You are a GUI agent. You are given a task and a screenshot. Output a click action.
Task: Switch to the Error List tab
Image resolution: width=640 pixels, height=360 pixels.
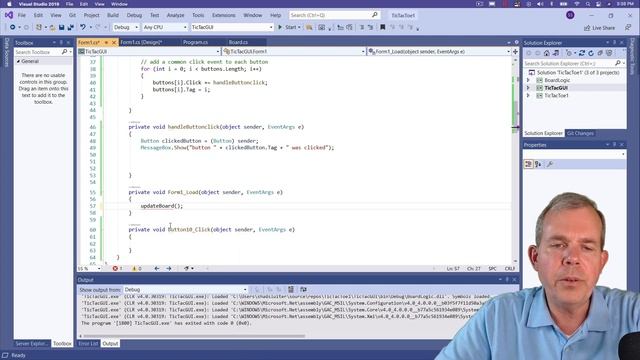click(x=88, y=344)
